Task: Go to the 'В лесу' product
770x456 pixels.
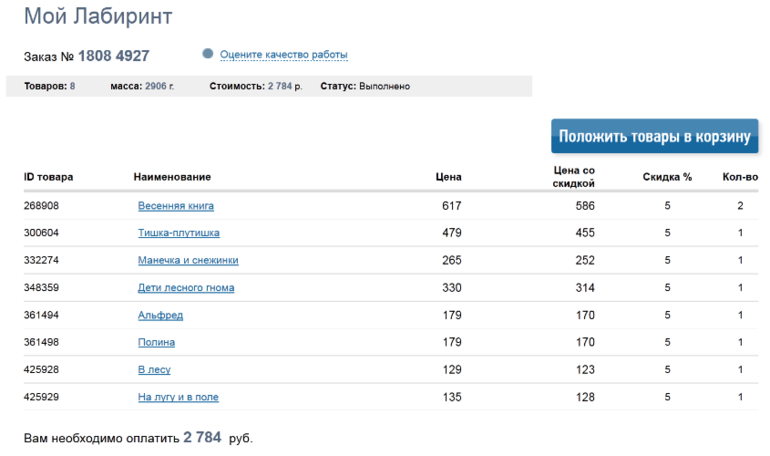Action: [154, 370]
